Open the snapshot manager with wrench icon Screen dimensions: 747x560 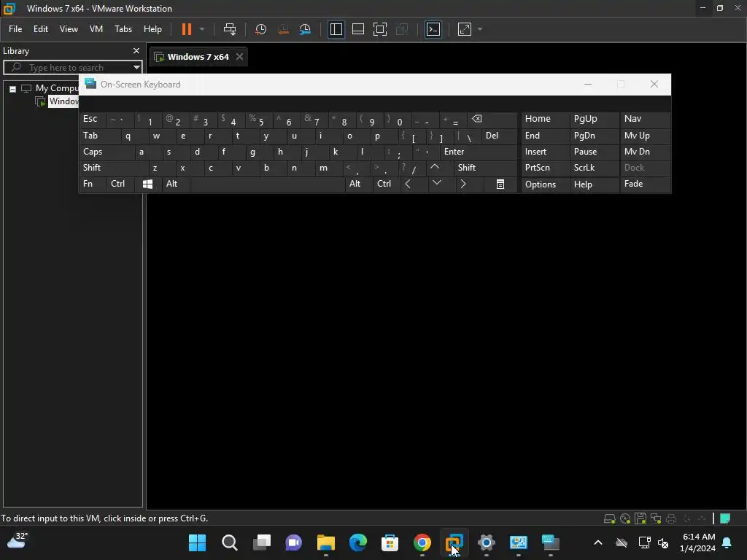click(305, 29)
